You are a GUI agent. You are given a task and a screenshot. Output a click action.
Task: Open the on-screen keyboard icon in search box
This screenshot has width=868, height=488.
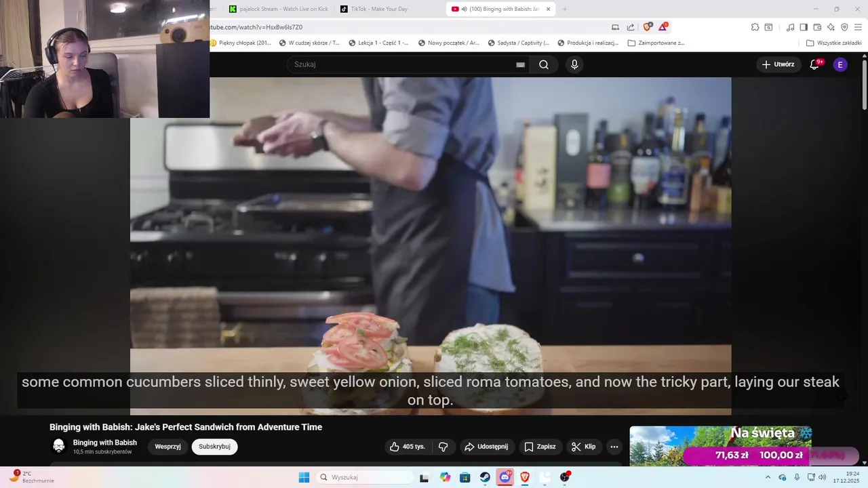520,64
